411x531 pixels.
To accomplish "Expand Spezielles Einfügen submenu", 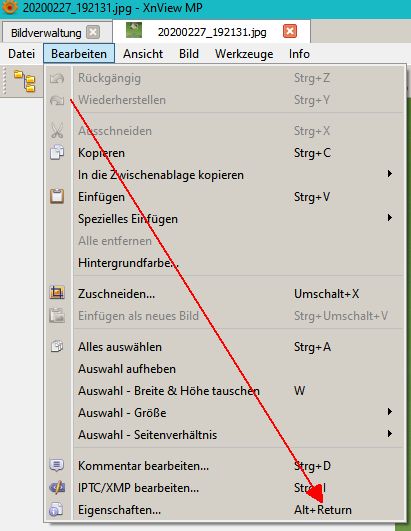I will click(225, 219).
